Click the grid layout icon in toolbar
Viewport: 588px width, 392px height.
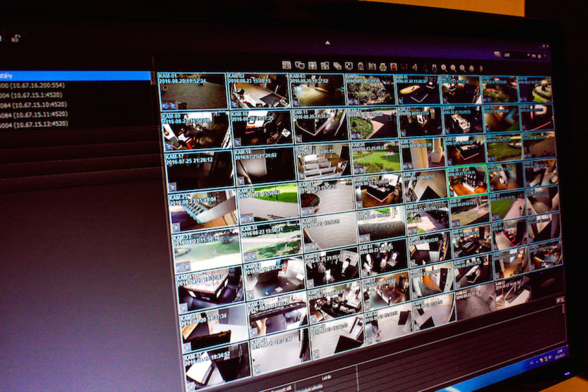click(287, 65)
